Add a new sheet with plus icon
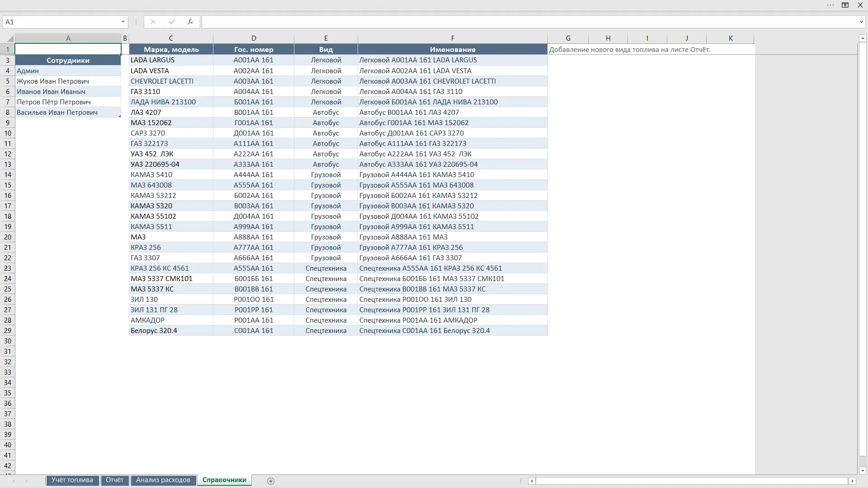 [x=271, y=481]
